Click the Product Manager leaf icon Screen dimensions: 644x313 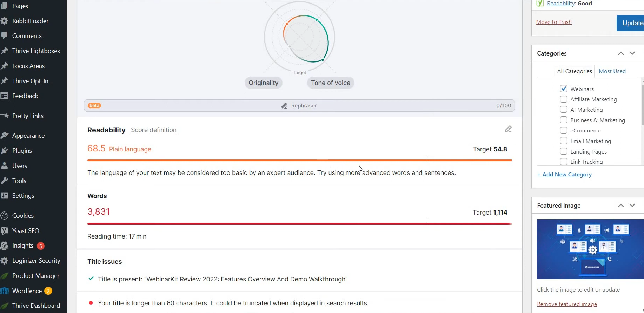click(4, 276)
